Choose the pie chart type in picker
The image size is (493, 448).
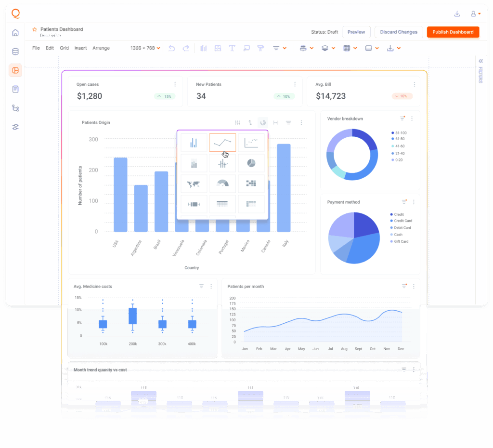(x=251, y=163)
